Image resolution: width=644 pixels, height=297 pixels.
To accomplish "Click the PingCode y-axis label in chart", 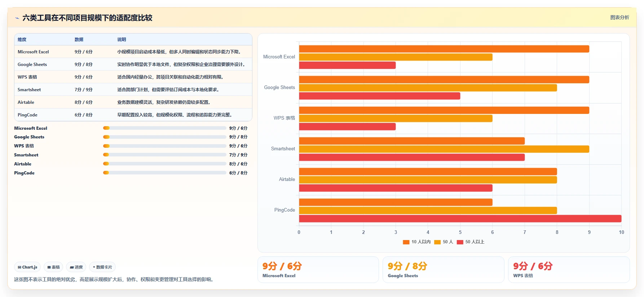I will pyautogui.click(x=284, y=210).
